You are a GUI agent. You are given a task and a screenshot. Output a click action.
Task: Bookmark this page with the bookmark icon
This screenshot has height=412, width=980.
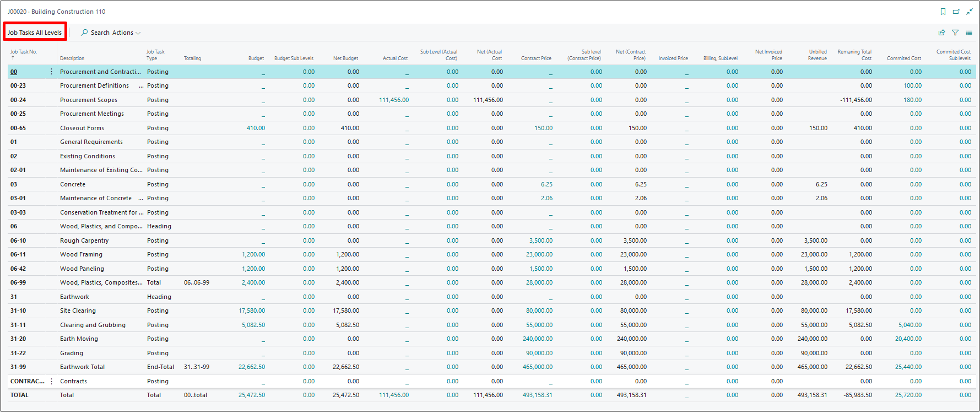[943, 12]
